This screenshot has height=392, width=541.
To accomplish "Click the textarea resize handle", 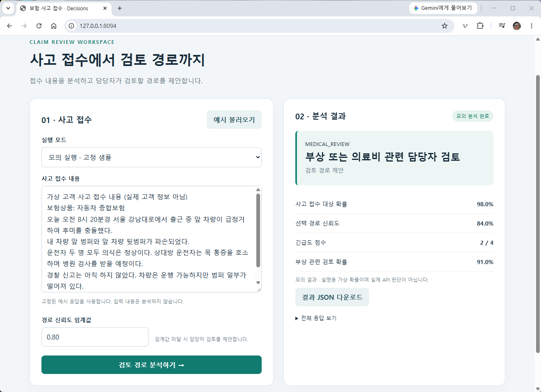I will 258,289.
